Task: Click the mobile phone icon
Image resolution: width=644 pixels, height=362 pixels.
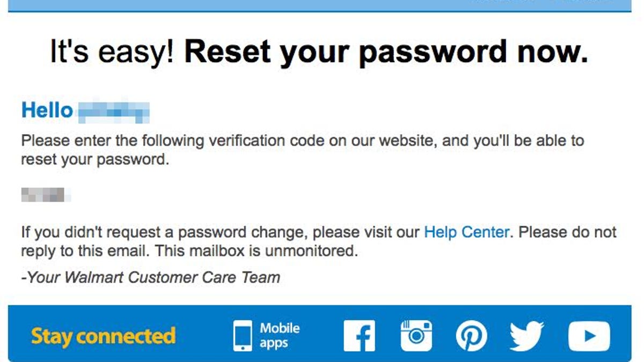Action: pyautogui.click(x=243, y=336)
